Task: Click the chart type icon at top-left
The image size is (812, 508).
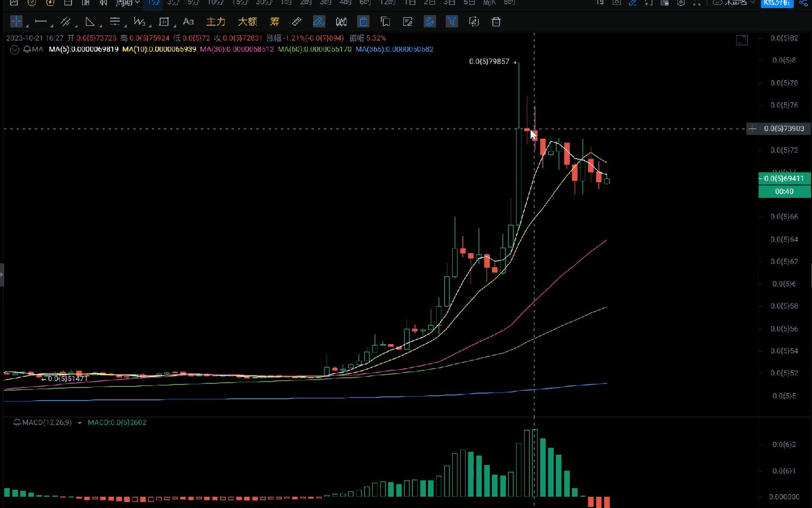Action: [x=14, y=3]
